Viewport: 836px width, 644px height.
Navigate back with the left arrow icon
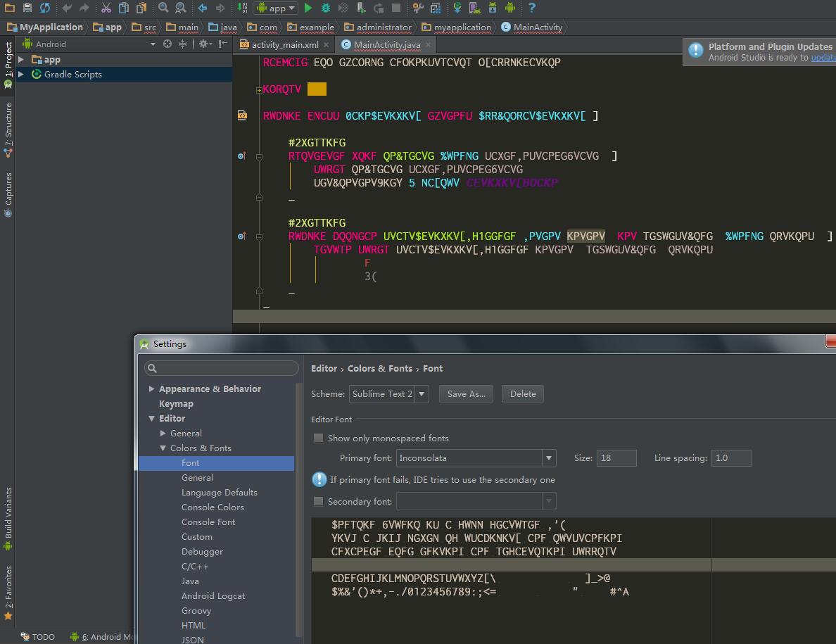click(x=203, y=8)
